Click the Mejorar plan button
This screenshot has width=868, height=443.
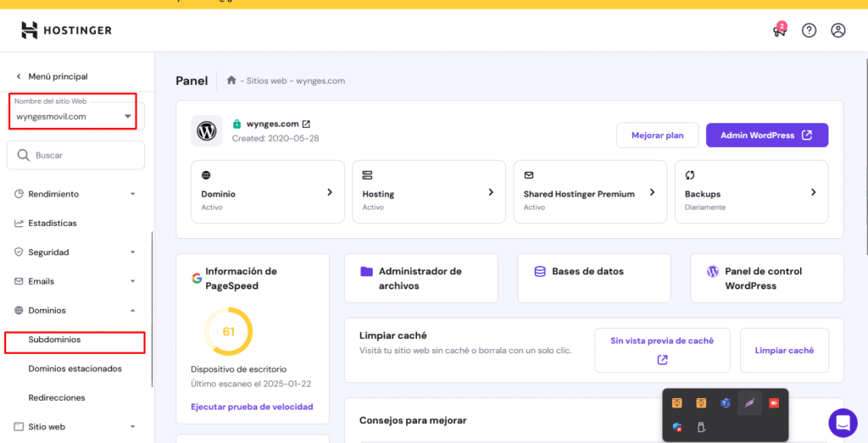pyautogui.click(x=658, y=136)
